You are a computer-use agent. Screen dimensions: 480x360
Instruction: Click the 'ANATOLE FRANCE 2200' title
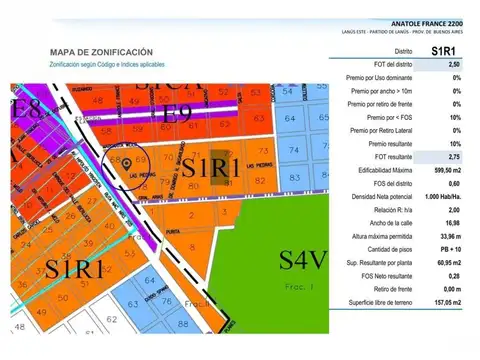(427, 24)
